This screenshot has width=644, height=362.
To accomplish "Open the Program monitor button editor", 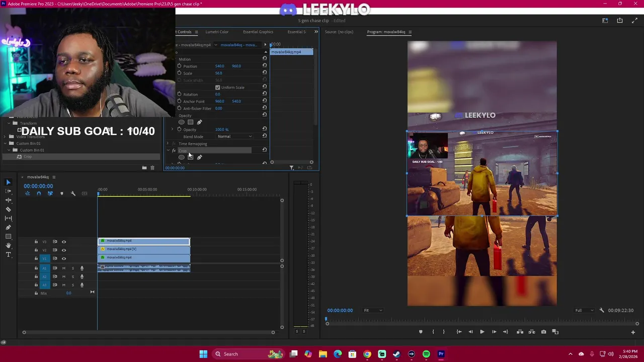I will pos(633,332).
